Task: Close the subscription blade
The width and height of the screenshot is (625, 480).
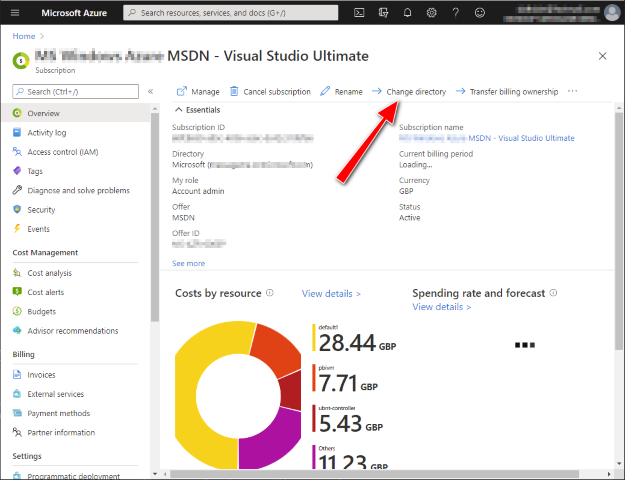Action: tap(602, 56)
